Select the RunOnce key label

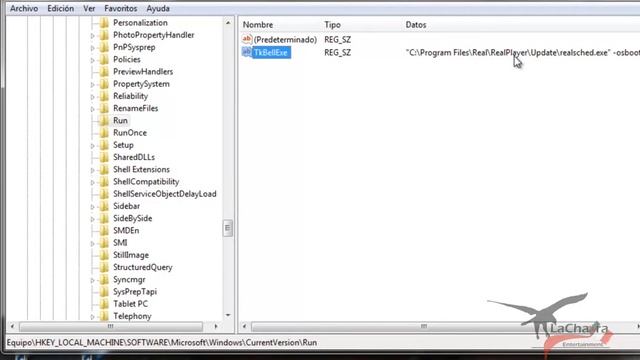[130, 133]
